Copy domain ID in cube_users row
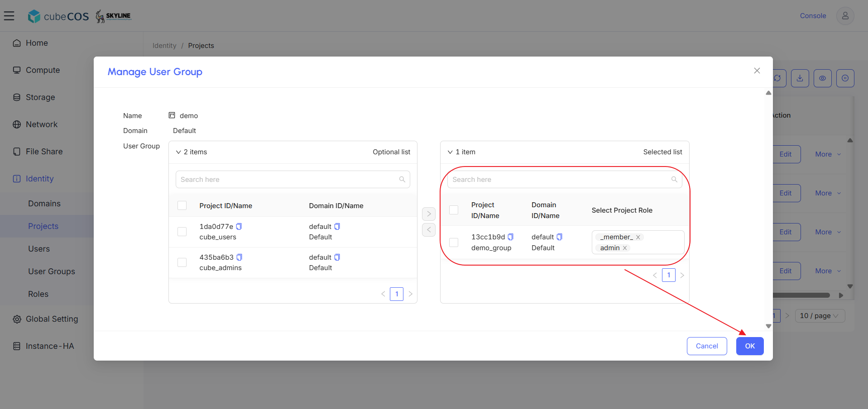The height and width of the screenshot is (409, 868). click(337, 227)
